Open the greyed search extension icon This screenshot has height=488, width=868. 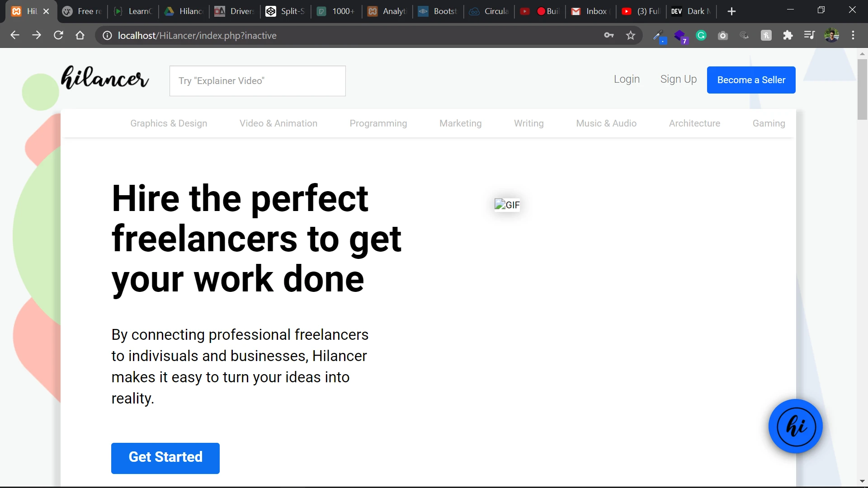coord(745,35)
